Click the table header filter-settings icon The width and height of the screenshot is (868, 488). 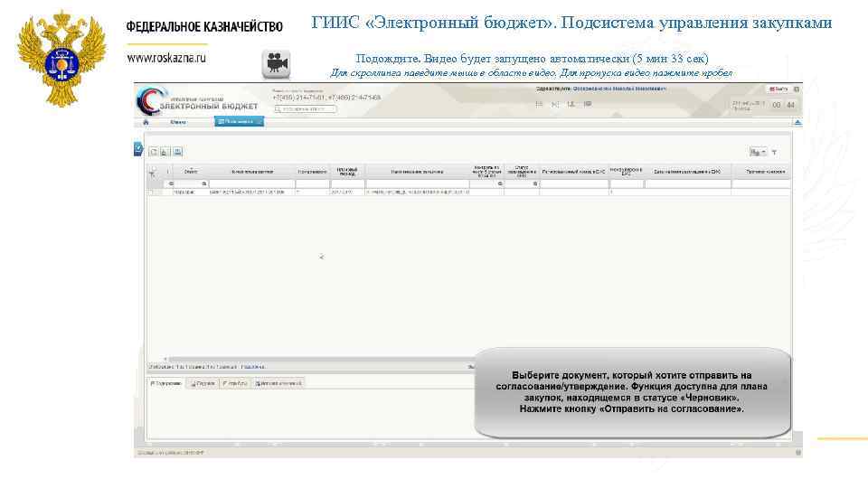(x=152, y=174)
